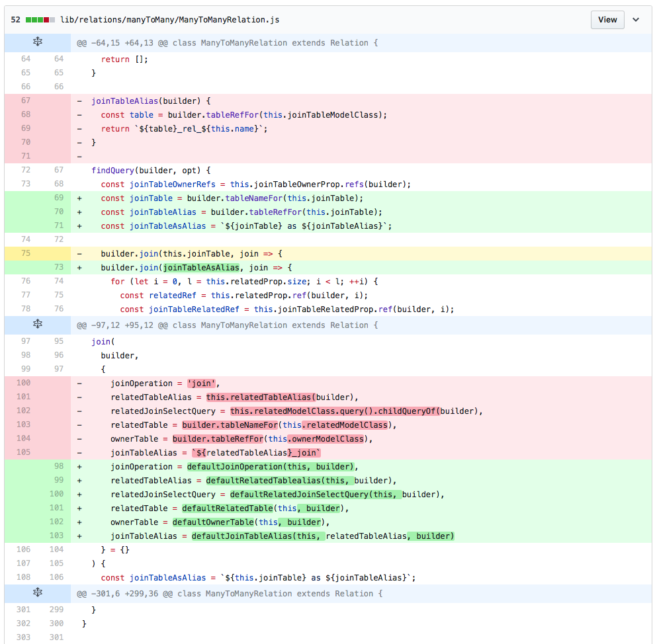Click the yellow highlighted line number 75
Image resolution: width=657 pixels, height=644 pixels.
26,253
